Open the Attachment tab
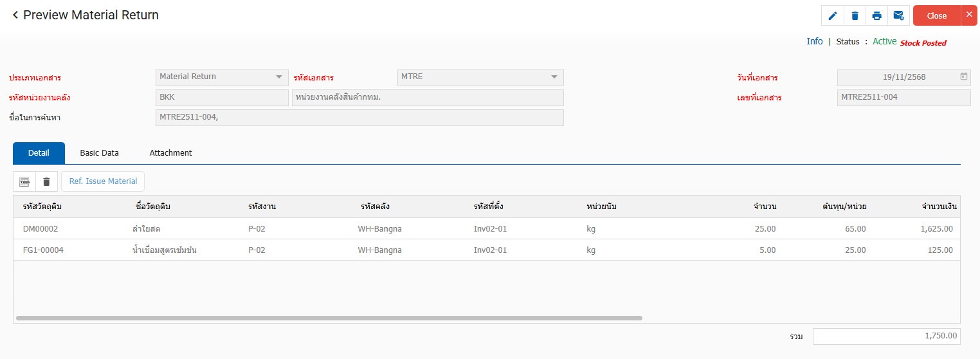980x359 pixels. coord(170,153)
